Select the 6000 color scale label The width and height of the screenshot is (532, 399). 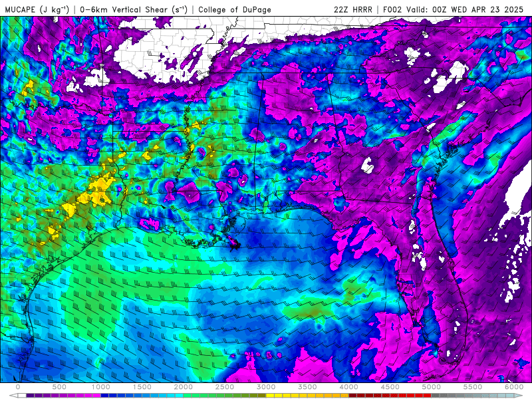pyautogui.click(x=514, y=387)
